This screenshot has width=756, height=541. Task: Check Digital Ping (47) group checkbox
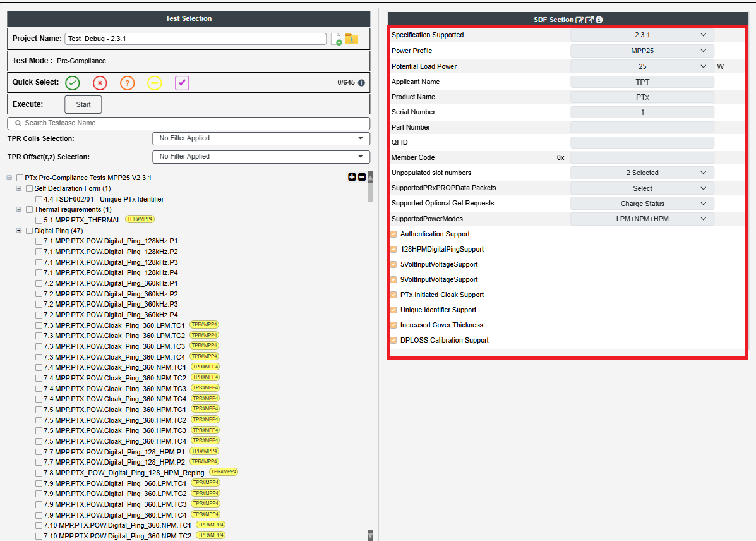pyautogui.click(x=30, y=231)
